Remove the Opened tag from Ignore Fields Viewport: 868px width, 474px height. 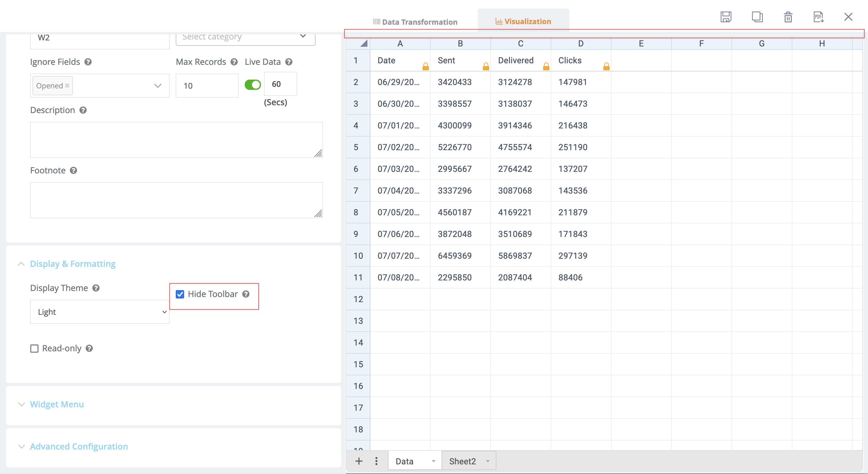pyautogui.click(x=68, y=86)
